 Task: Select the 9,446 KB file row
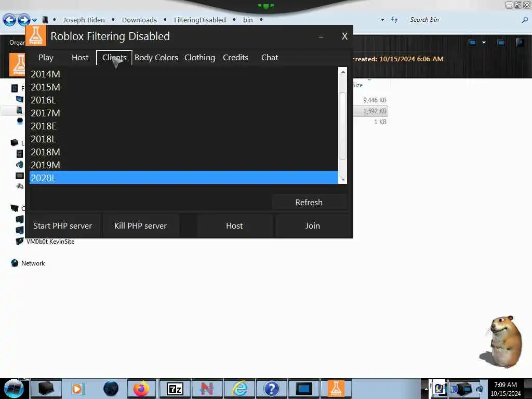[375, 100]
